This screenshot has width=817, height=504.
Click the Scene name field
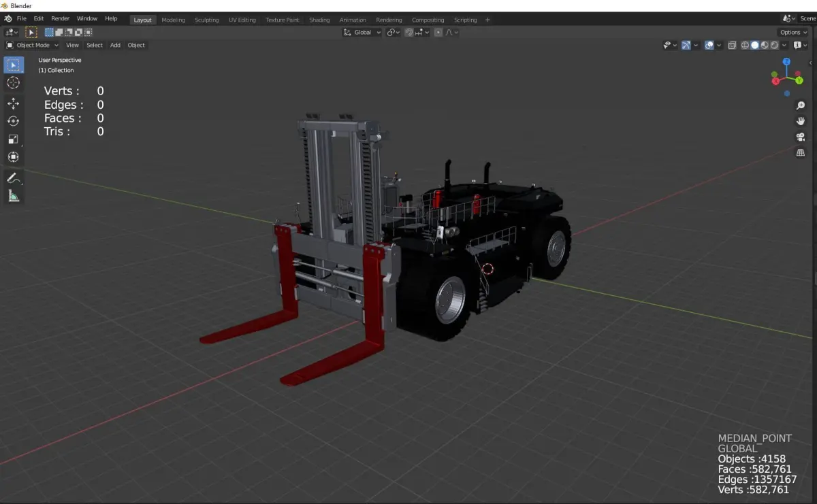[x=807, y=18]
